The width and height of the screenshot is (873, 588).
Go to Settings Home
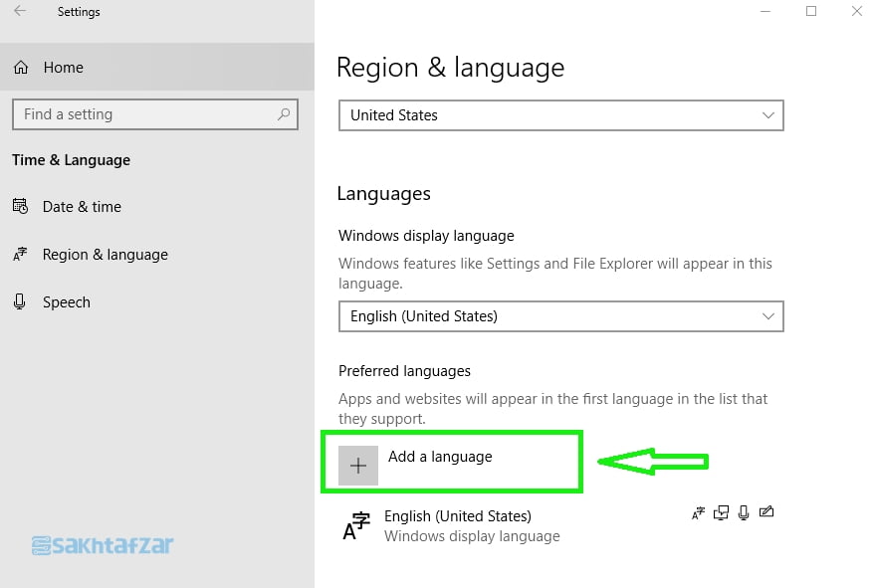pyautogui.click(x=63, y=68)
